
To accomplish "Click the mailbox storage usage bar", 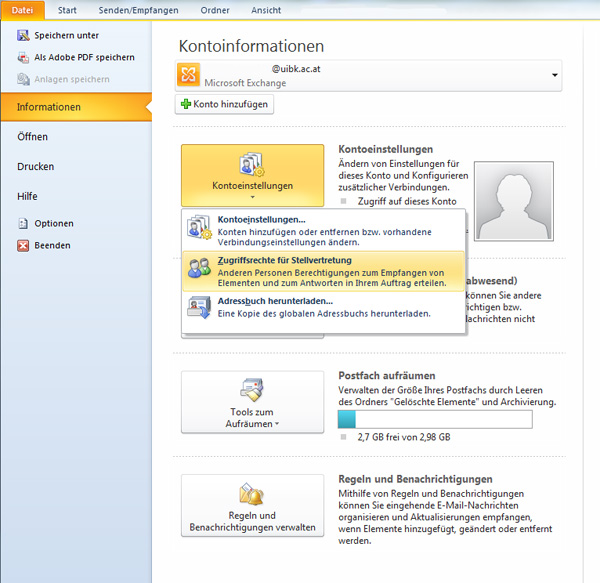I will [435, 419].
